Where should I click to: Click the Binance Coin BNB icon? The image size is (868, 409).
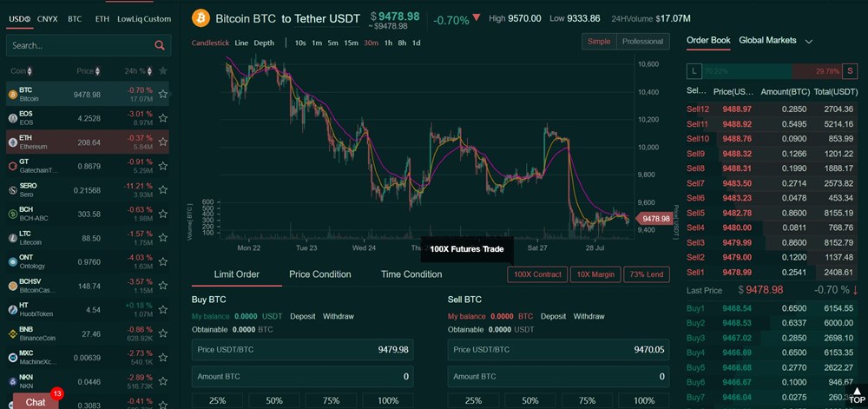(x=12, y=333)
